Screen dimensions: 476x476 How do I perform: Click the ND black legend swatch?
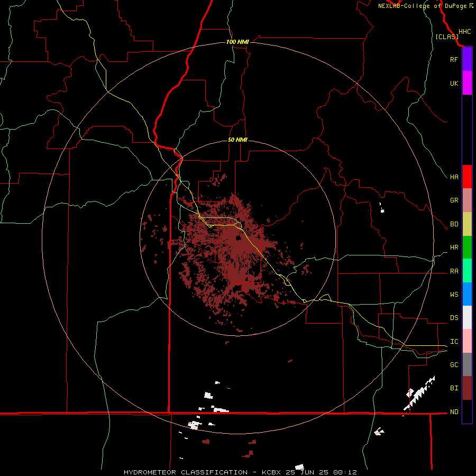(467, 411)
